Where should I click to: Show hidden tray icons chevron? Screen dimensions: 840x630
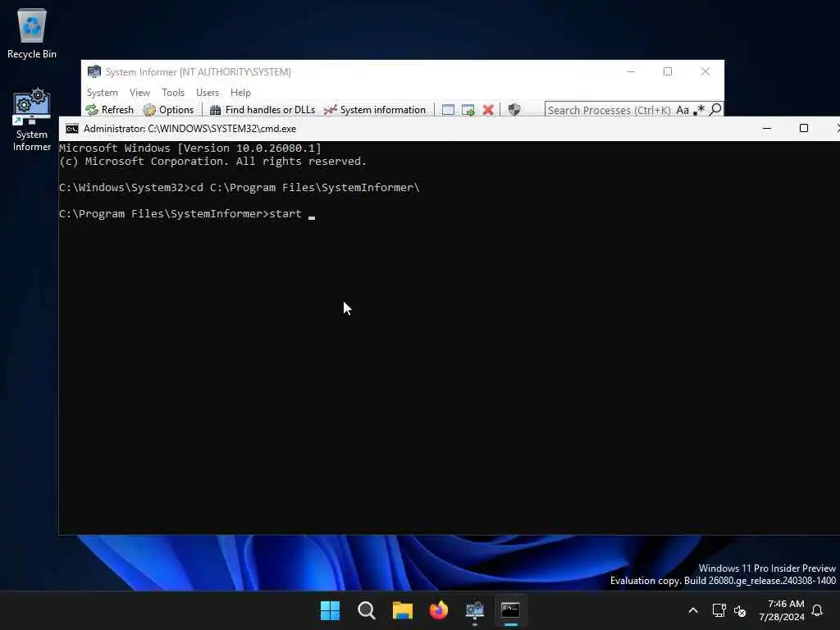(x=692, y=610)
